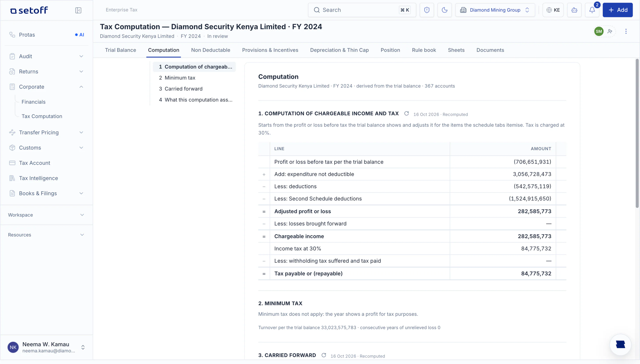Open the Diamond Mining Group switcher
640x364 pixels.
tap(495, 10)
